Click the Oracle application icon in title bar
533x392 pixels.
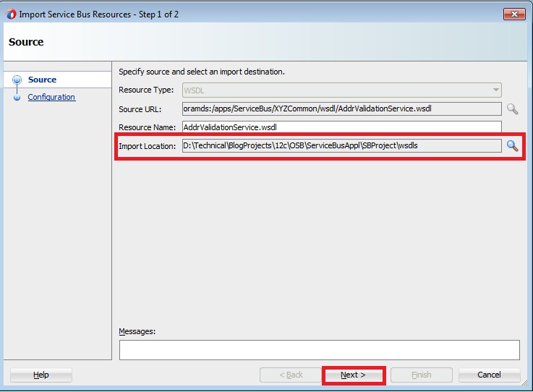click(10, 14)
